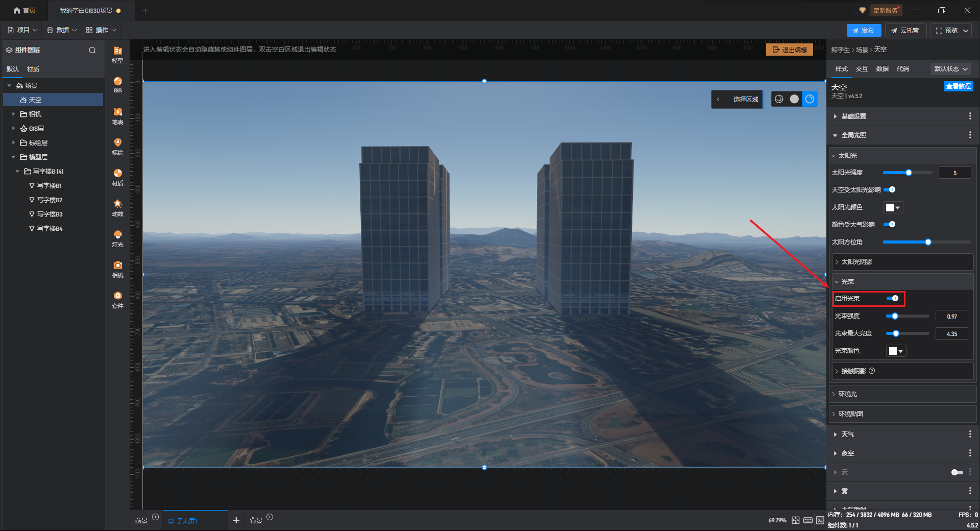Screen dimensions: 980x531
Task: Open the console terminal icon
Action: 820,520
